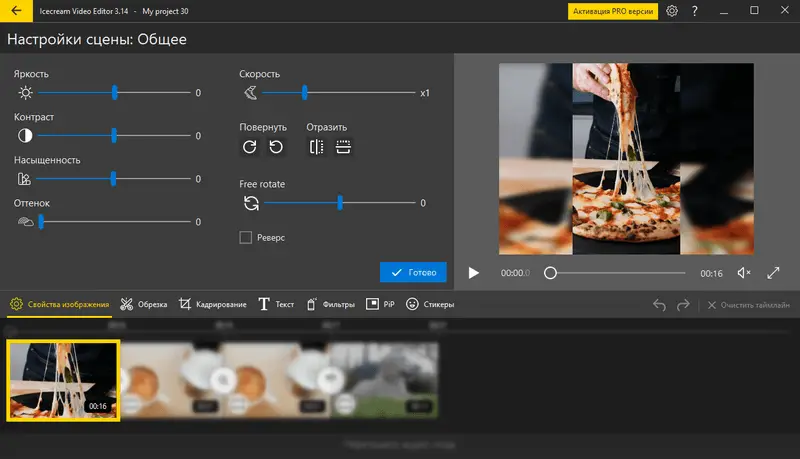Click the redo arrow icon
This screenshot has width=800, height=459.
coord(683,305)
